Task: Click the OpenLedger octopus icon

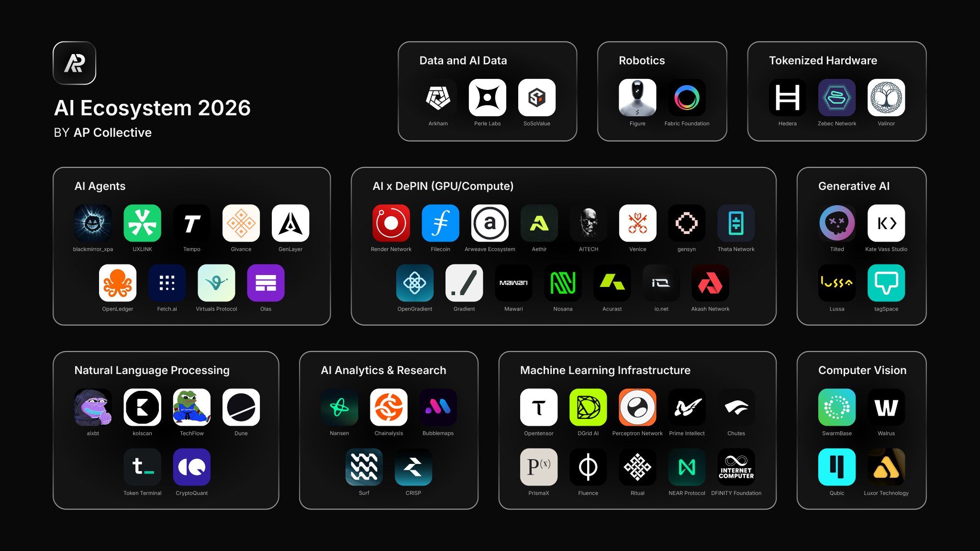Action: pos(117,283)
